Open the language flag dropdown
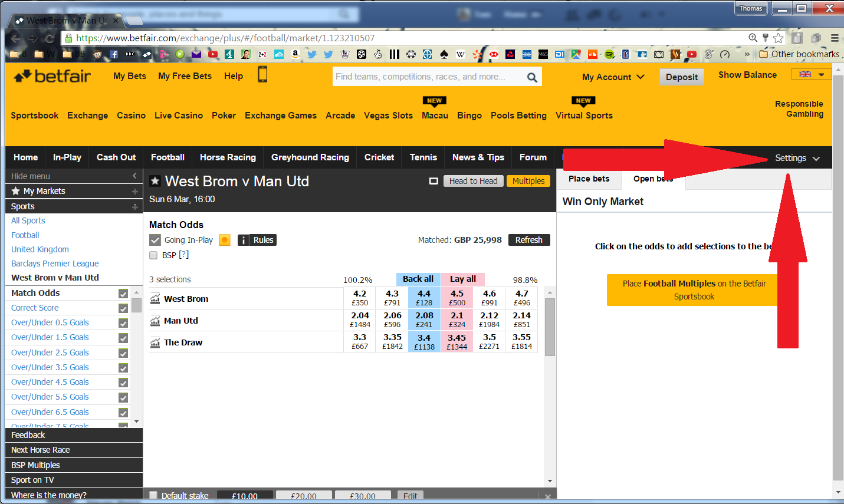Image resolution: width=844 pixels, height=504 pixels. 811,74
